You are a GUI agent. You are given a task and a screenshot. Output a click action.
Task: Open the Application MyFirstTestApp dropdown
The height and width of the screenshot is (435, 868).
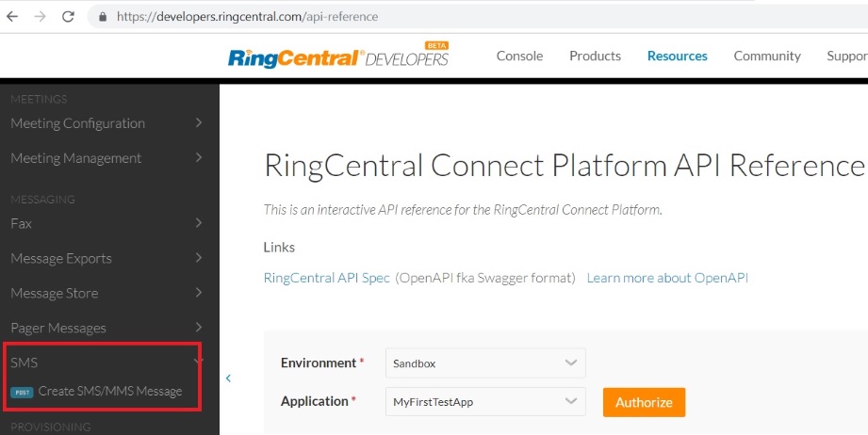[x=485, y=402]
